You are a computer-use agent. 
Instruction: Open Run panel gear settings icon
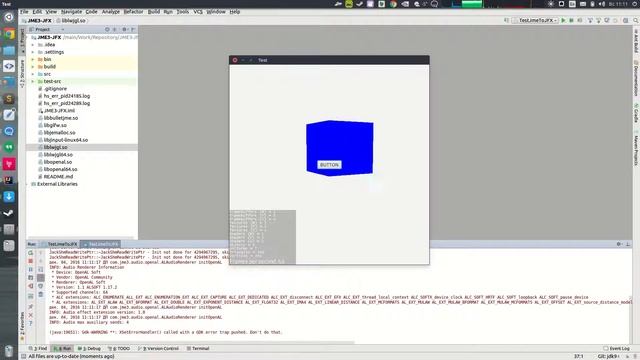tap(619, 244)
